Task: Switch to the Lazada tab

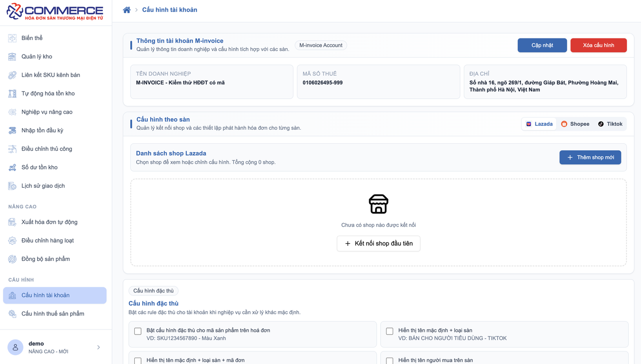Action: point(539,124)
